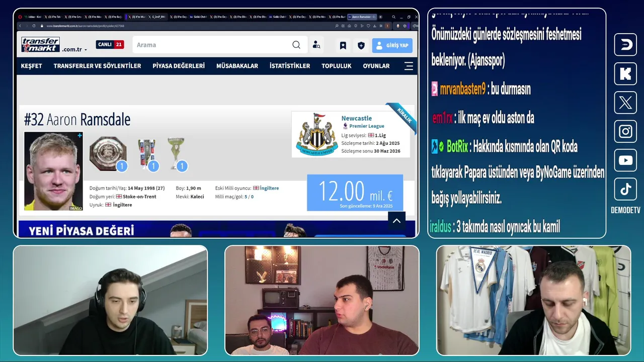The width and height of the screenshot is (644, 362).
Task: Click the KİRALIK loan ribbon
Action: coord(404,117)
